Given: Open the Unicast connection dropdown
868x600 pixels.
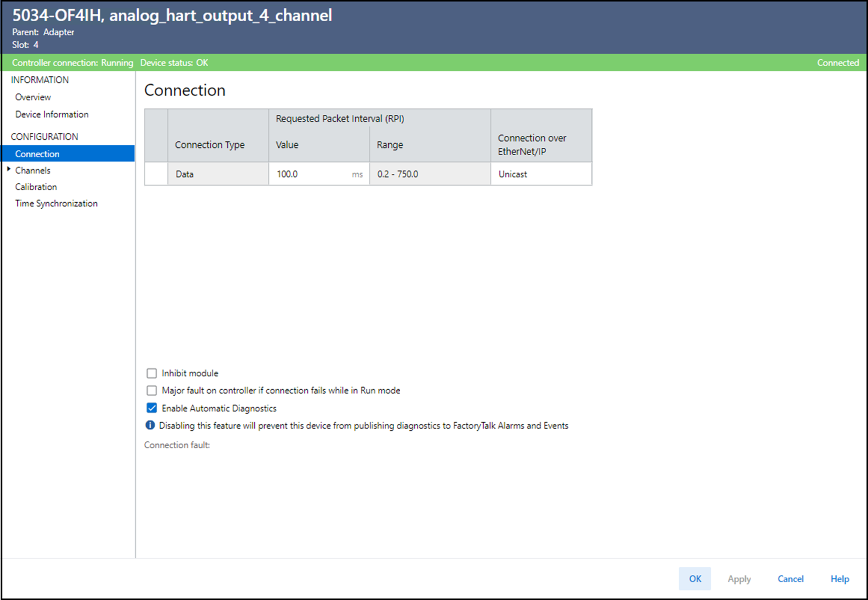Looking at the screenshot, I should (x=540, y=174).
